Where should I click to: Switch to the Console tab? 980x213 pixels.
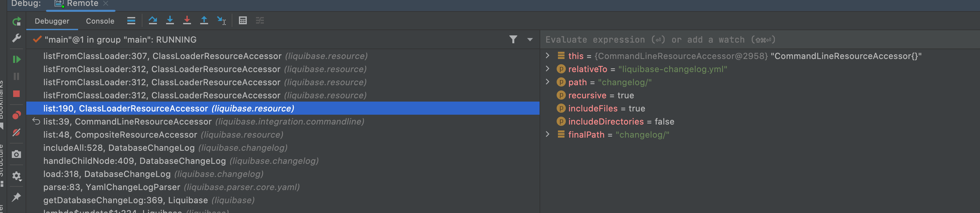click(x=99, y=21)
